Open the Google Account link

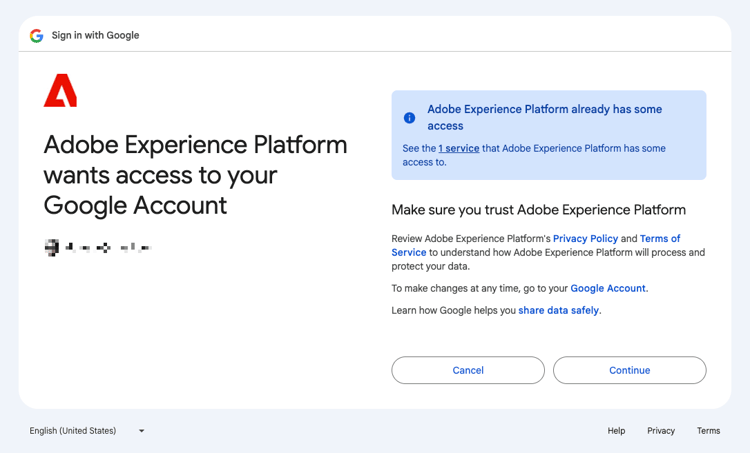pyautogui.click(x=608, y=288)
